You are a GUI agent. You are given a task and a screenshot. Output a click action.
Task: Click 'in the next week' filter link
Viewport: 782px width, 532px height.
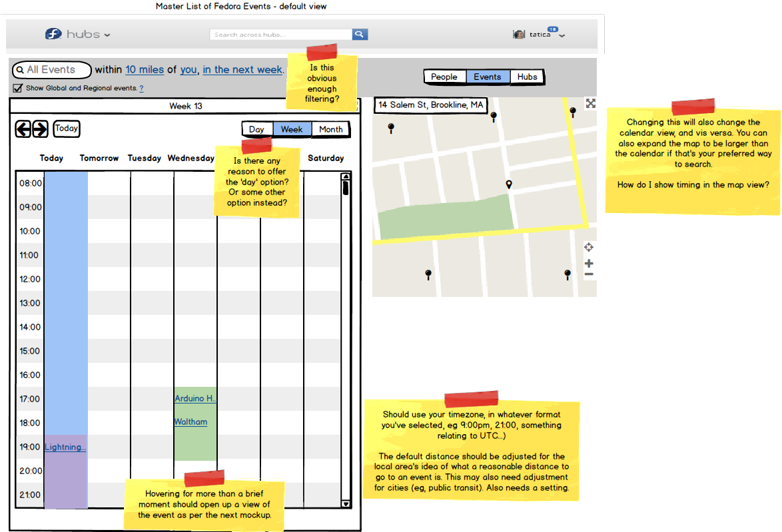[x=243, y=70]
